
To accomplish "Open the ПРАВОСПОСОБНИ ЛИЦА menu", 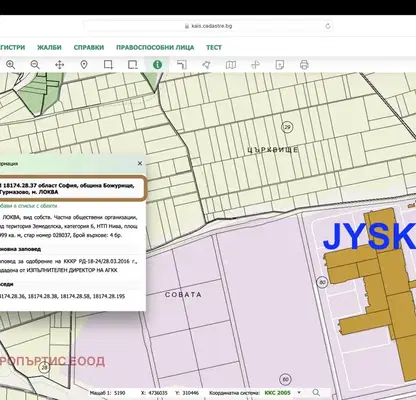I will [x=155, y=47].
